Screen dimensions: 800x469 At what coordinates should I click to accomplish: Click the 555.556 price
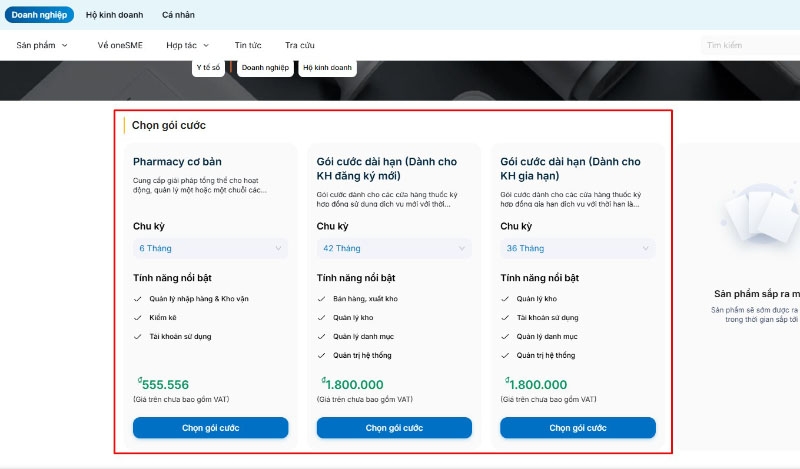click(163, 384)
